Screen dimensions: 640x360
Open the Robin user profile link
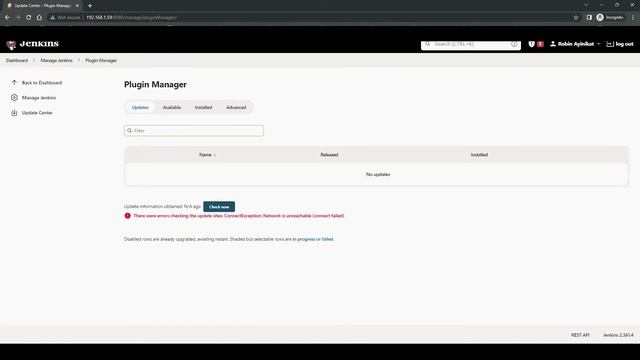point(572,44)
